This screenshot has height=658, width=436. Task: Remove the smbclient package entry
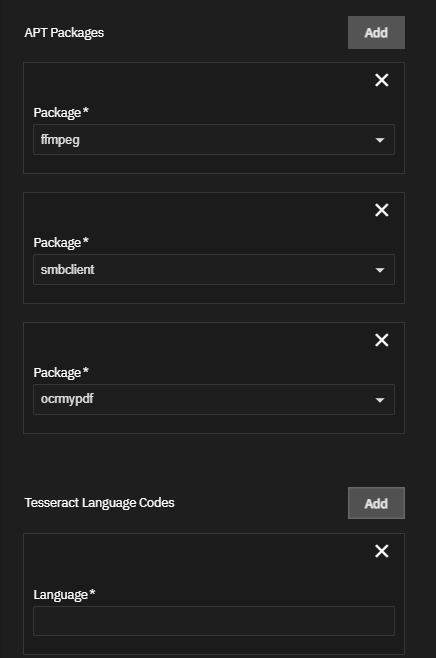[x=381, y=210]
